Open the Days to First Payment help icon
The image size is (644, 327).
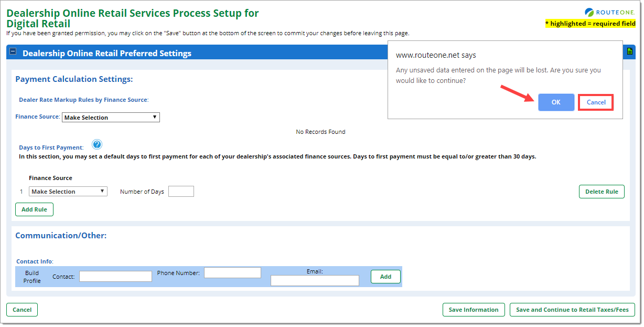97,145
